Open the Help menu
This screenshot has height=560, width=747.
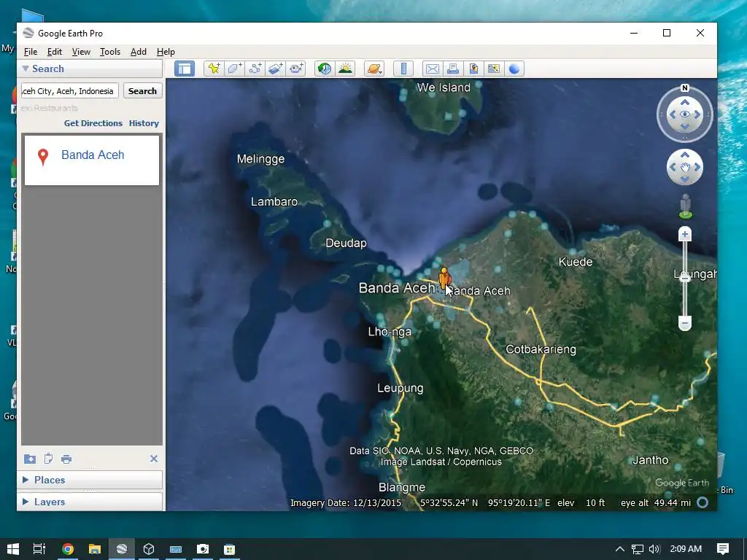click(166, 52)
